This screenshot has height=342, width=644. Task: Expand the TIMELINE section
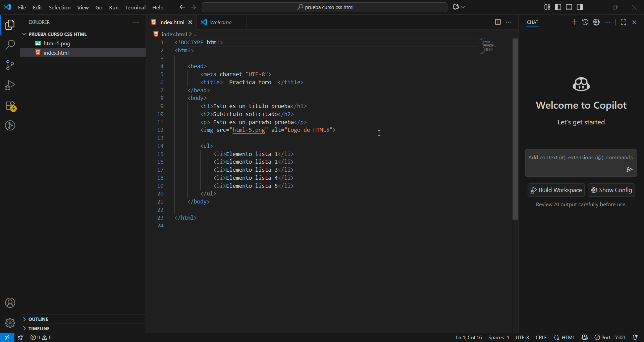click(83, 329)
